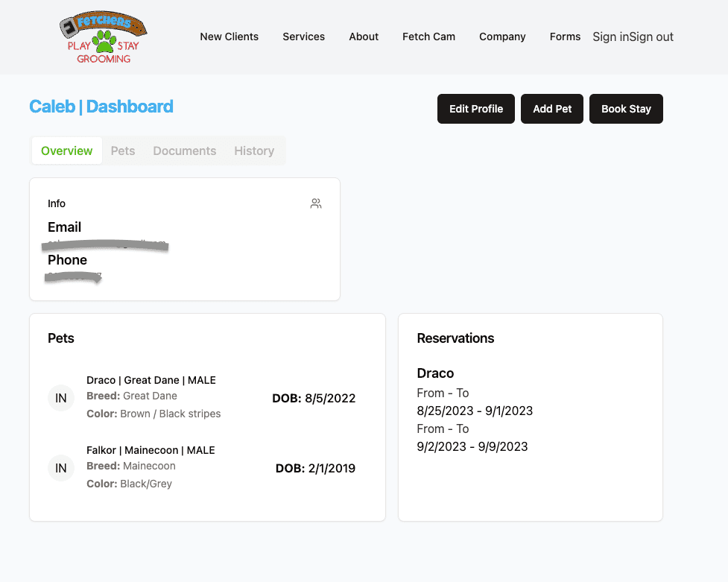The image size is (728, 582).
Task: Open the Services menu
Action: 303,37
